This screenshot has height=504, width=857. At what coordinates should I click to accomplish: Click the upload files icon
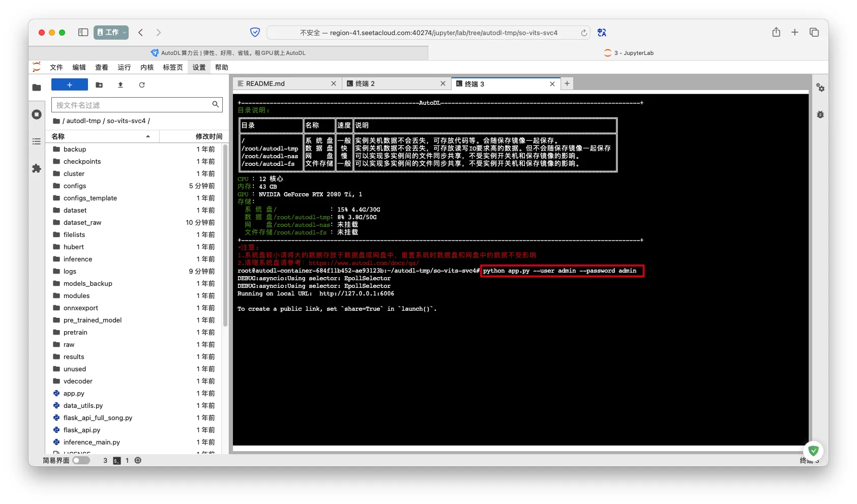(121, 85)
